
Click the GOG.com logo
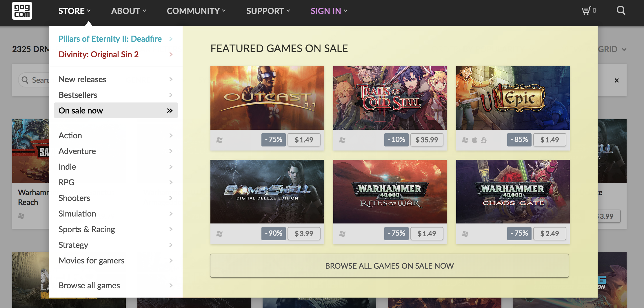coord(22,11)
